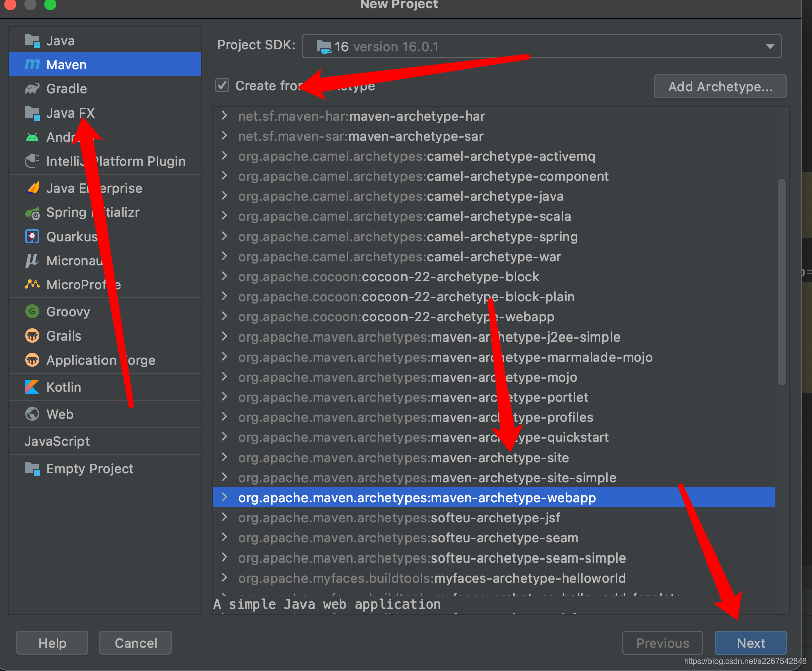The image size is (812, 671).
Task: Click Add Archetype... button
Action: click(x=721, y=87)
